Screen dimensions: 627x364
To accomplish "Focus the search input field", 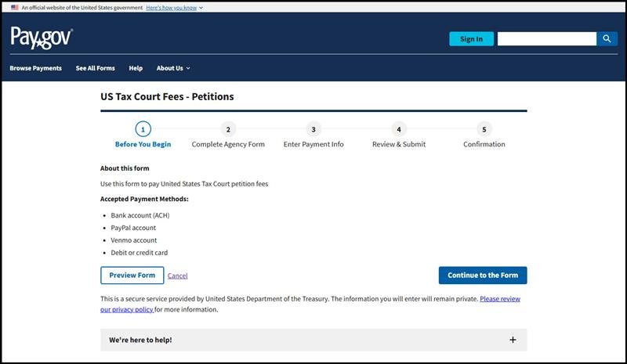I will 546,38.
